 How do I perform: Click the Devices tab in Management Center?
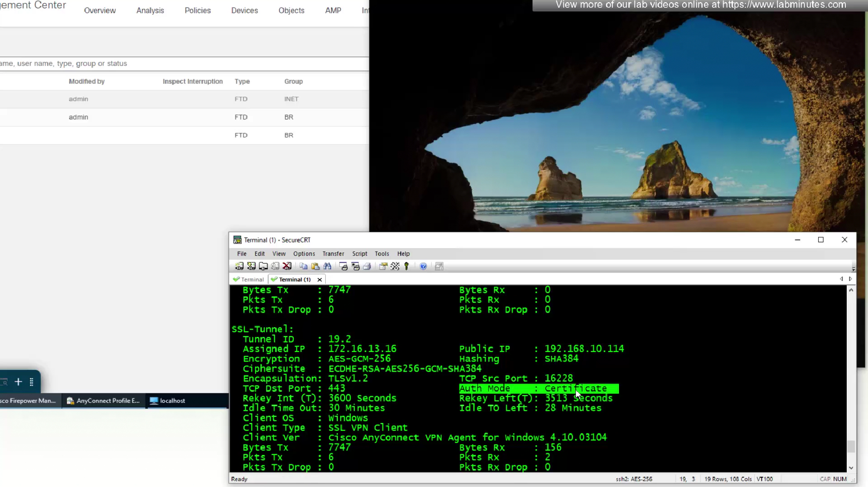click(244, 11)
